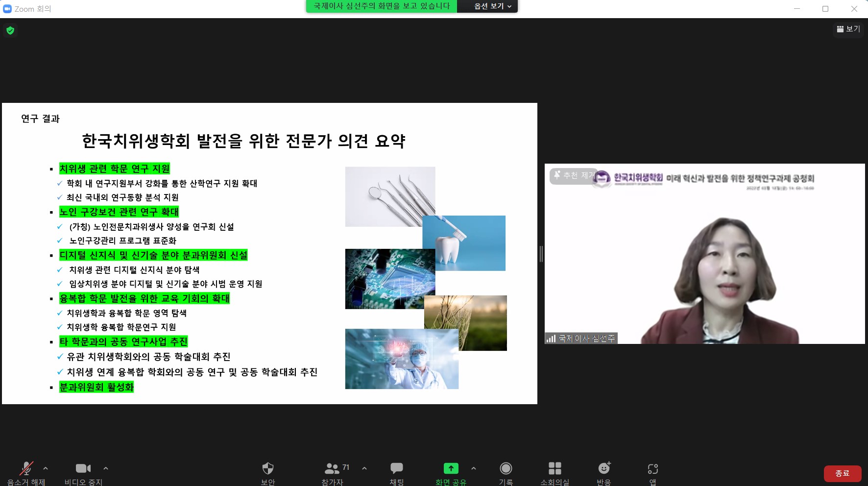Start recording with the Record icon

[506, 469]
